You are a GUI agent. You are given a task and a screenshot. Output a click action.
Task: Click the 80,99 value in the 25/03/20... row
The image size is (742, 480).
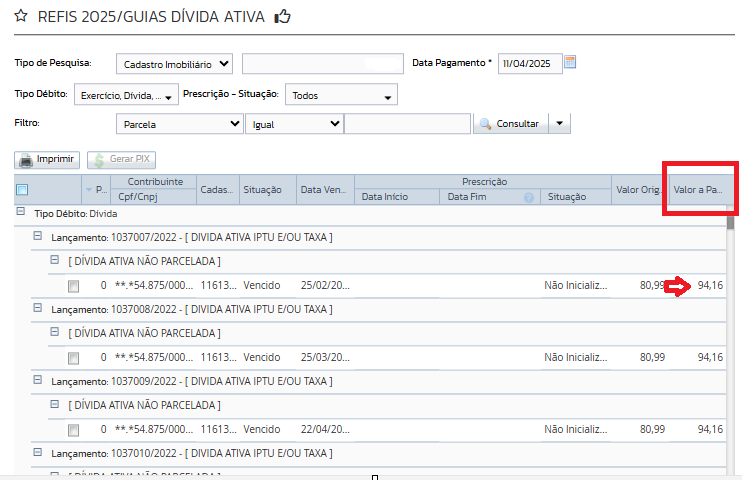[x=652, y=357]
